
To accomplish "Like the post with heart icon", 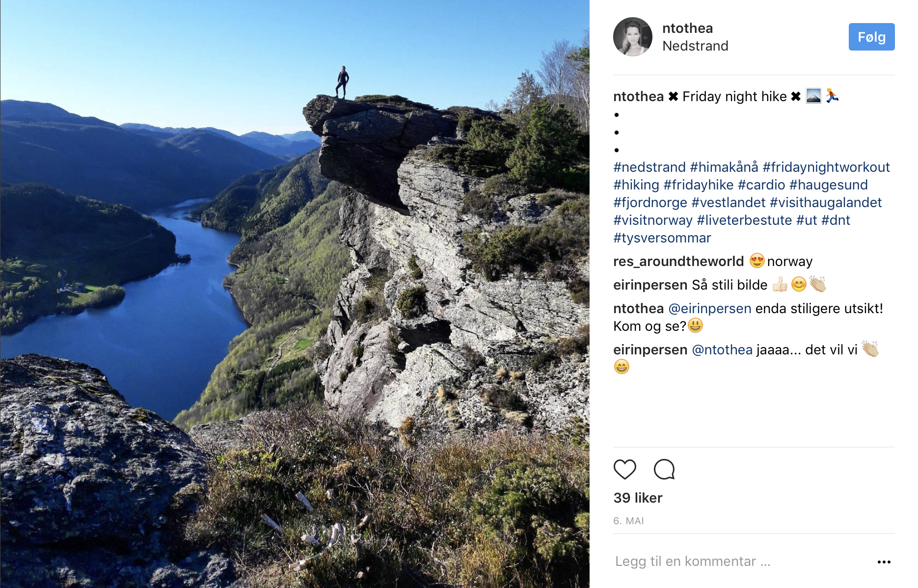I will click(x=624, y=470).
